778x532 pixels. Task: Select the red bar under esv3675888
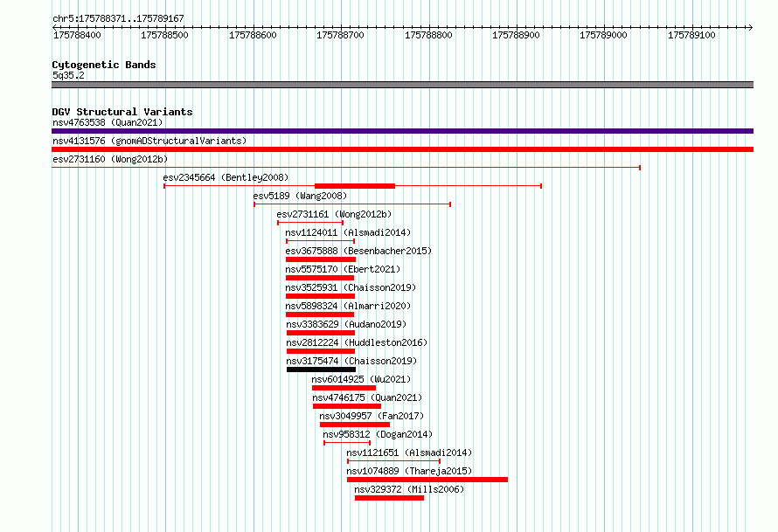[321, 259]
